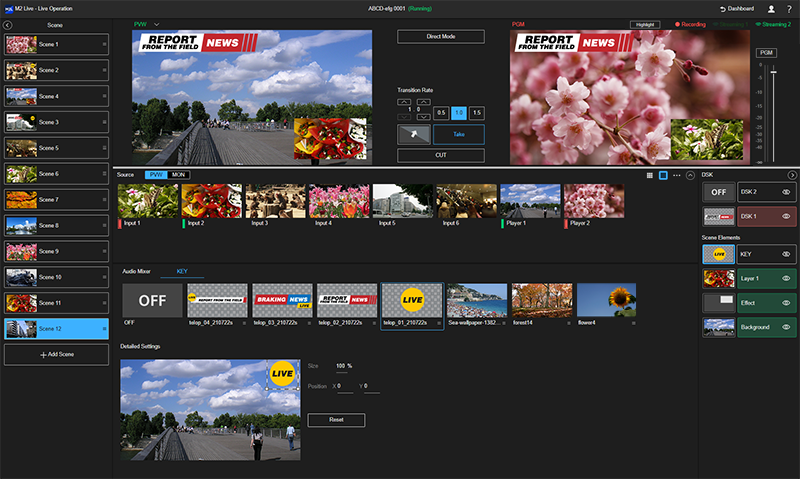
Task: Select the Player 2 source thumbnail
Action: coord(594,201)
